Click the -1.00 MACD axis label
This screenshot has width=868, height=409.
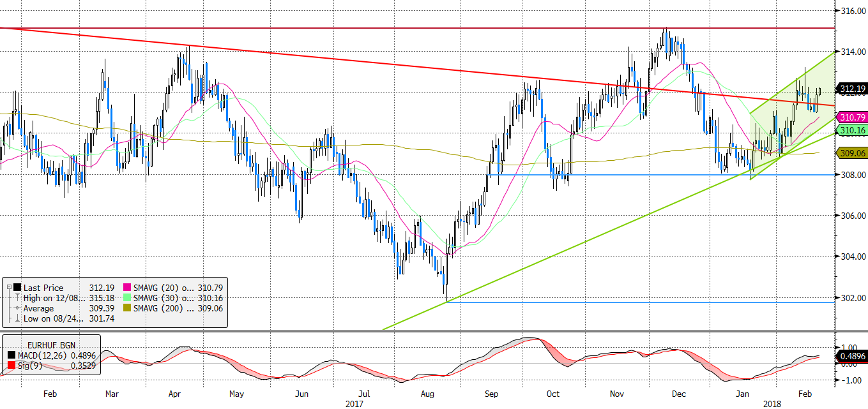click(851, 380)
